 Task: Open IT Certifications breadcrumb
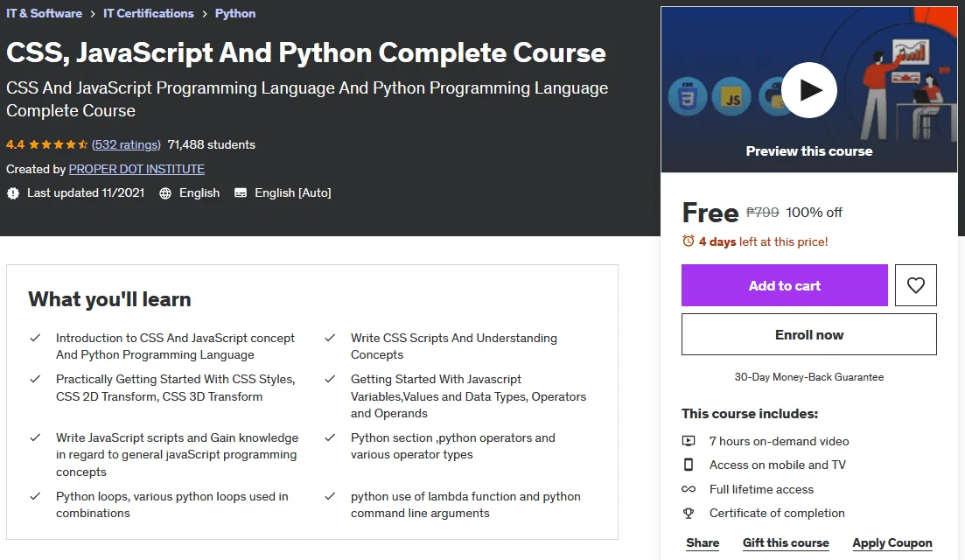(x=149, y=13)
